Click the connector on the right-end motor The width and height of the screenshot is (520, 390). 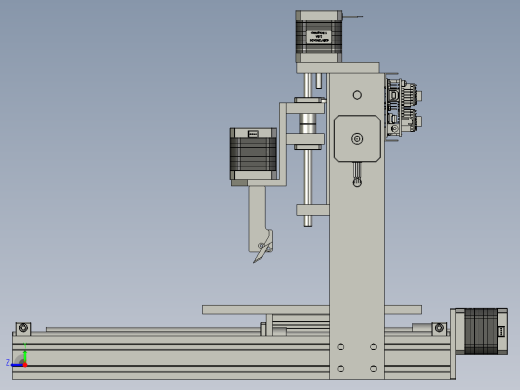(501, 331)
